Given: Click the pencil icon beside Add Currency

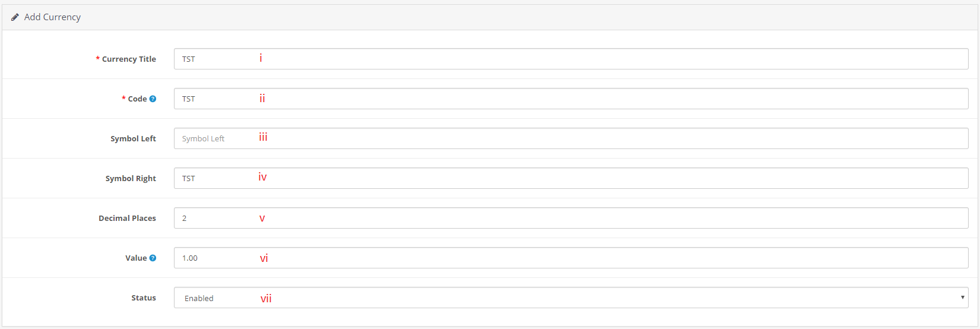Looking at the screenshot, I should tap(15, 17).
